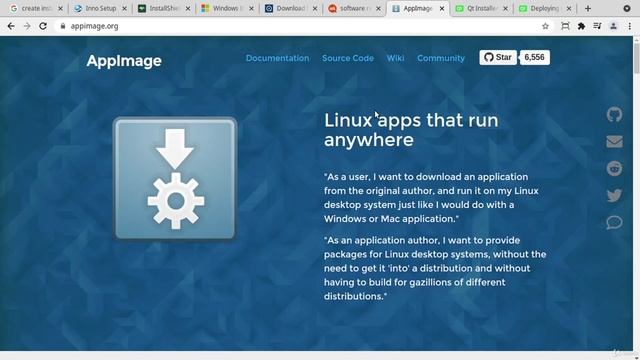View site info via lock icon
Image resolution: width=640 pixels, height=360 pixels.
point(63,26)
